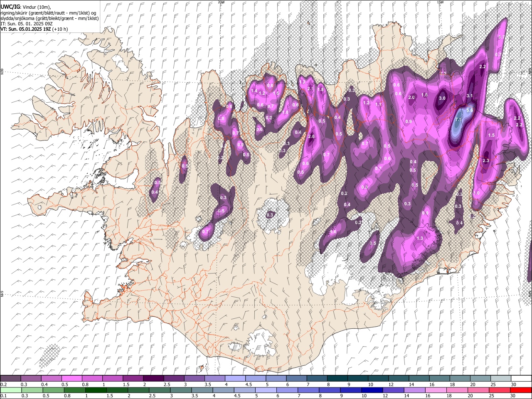Select the 3.0 snowfall value on the map

pyautogui.click(x=442, y=98)
